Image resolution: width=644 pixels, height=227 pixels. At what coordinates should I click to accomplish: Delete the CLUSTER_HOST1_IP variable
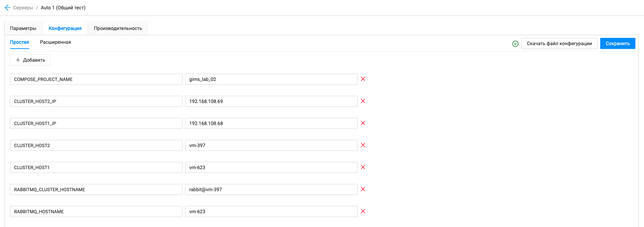point(363,123)
